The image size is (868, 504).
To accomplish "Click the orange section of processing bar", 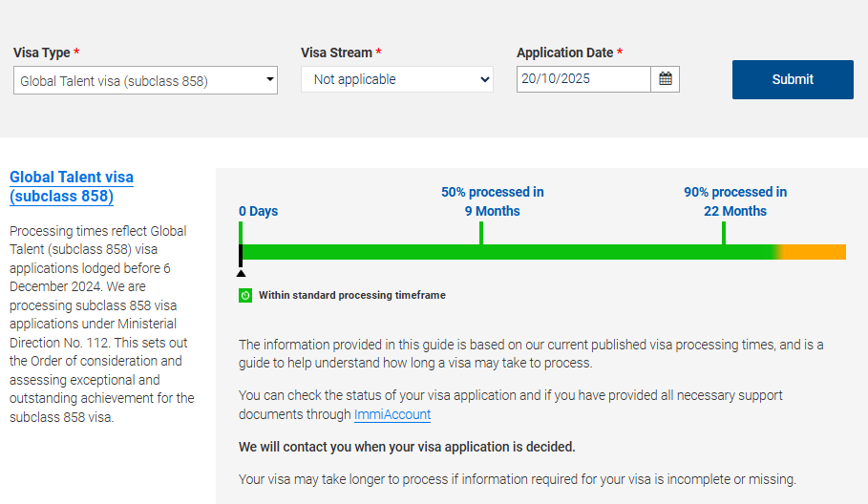I will click(816, 252).
